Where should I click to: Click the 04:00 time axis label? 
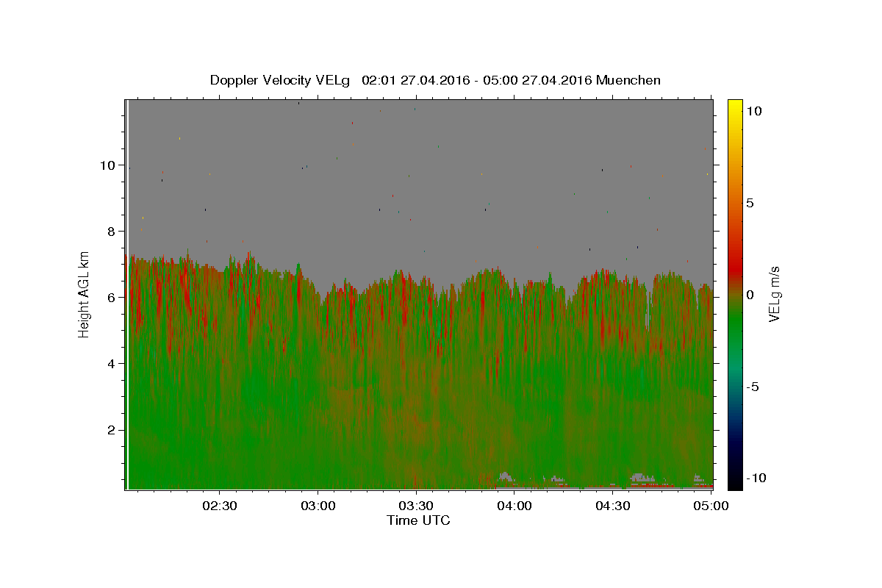pos(514,506)
